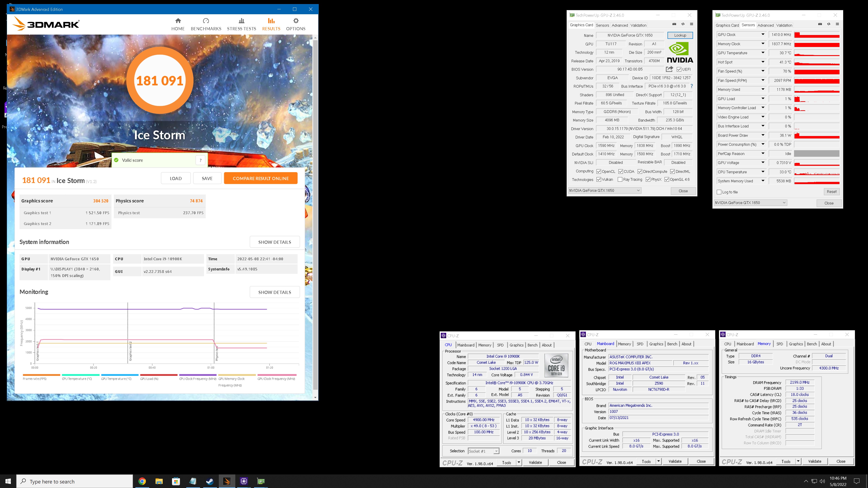Screen dimensions: 868x488
Task: Open Steam from the taskbar
Action: click(x=210, y=481)
